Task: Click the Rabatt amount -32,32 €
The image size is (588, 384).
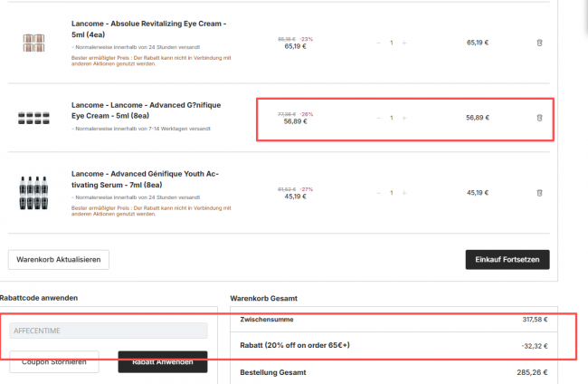Action: pyautogui.click(x=535, y=346)
